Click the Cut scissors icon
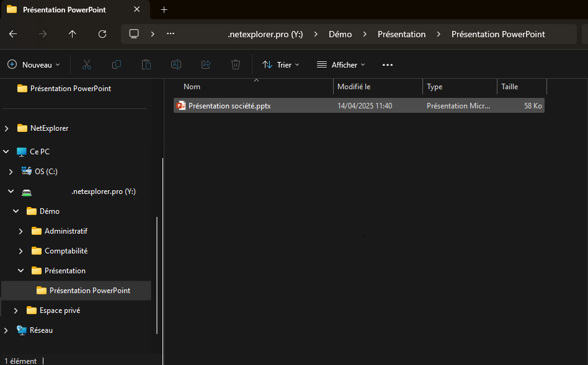This screenshot has height=365, width=588. [87, 65]
